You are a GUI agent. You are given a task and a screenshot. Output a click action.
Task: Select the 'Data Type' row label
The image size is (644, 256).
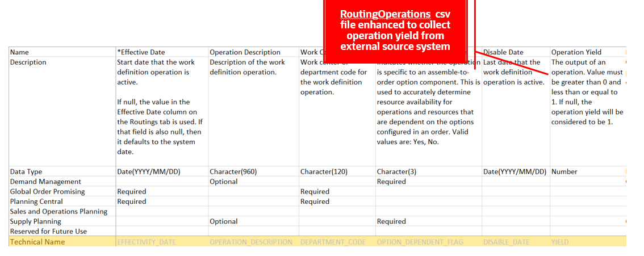pos(62,171)
